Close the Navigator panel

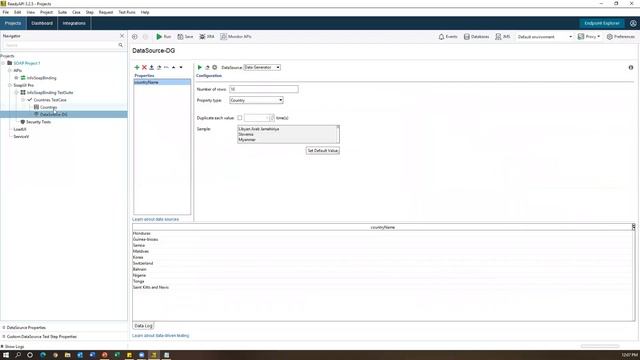[x=122, y=36]
